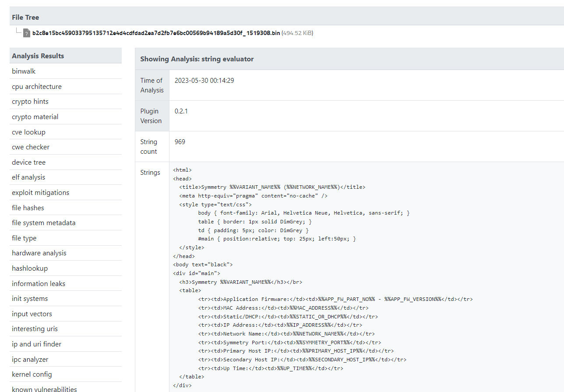Run the cve lookup view
The image size is (564, 392).
tap(28, 132)
